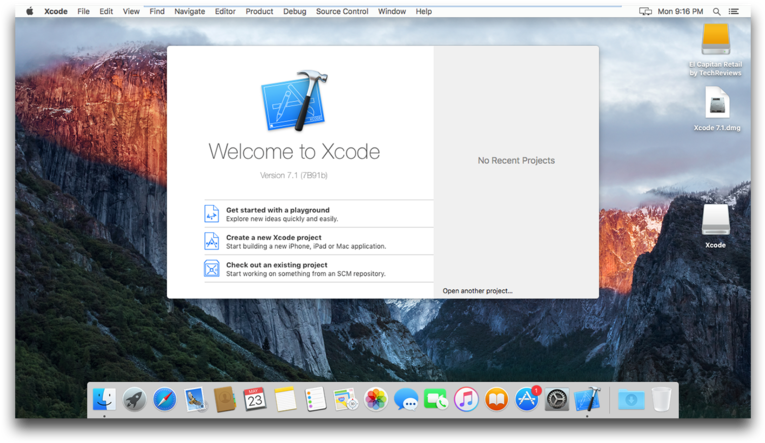
Task: Open the Debug menu
Action: 295,11
